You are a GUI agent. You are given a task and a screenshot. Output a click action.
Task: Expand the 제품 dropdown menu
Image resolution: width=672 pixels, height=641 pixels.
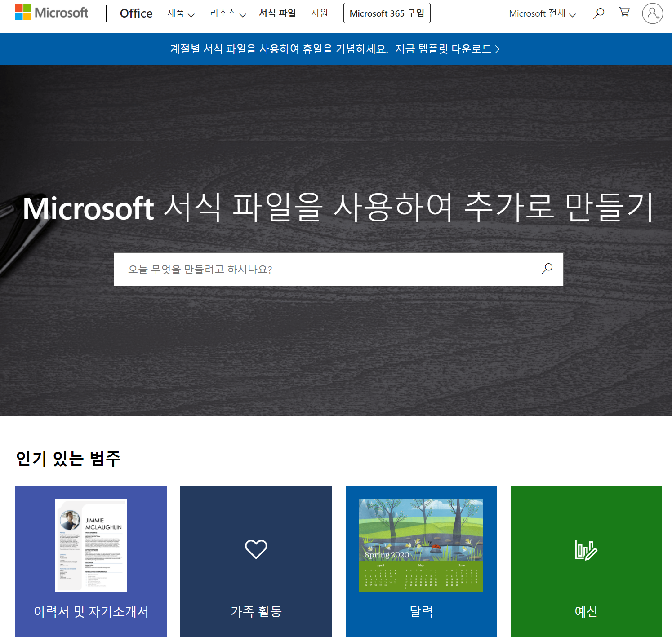pos(181,13)
